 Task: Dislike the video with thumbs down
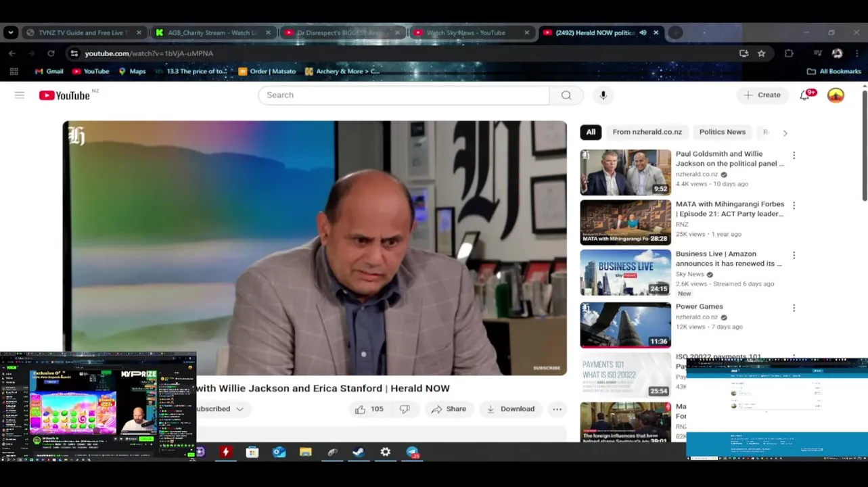pos(405,409)
